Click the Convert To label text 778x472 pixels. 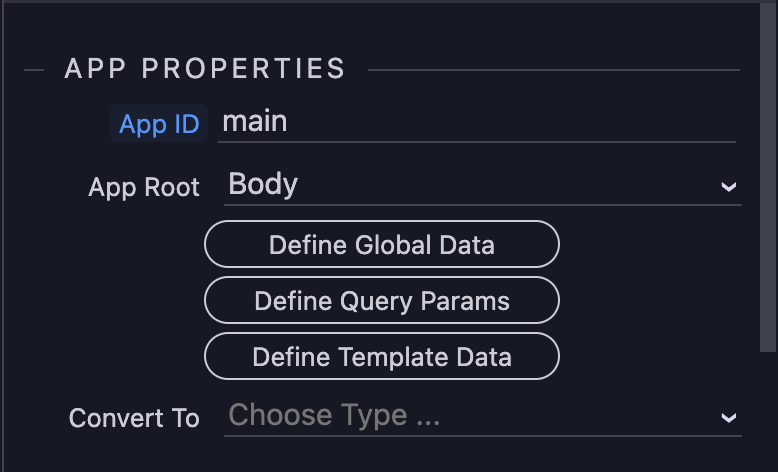click(x=134, y=418)
